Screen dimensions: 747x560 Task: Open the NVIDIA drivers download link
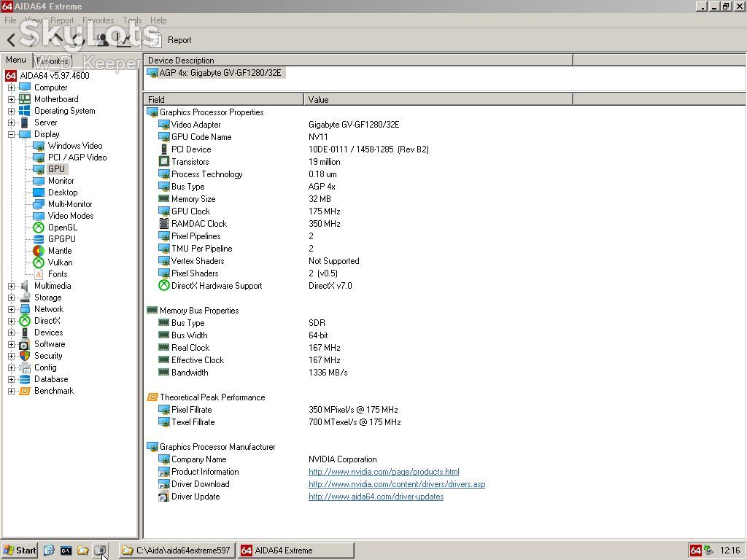[x=397, y=484]
